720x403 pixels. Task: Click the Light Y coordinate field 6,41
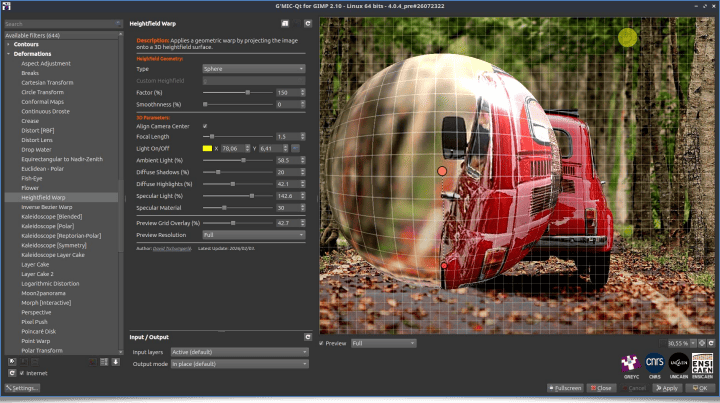(x=271, y=148)
